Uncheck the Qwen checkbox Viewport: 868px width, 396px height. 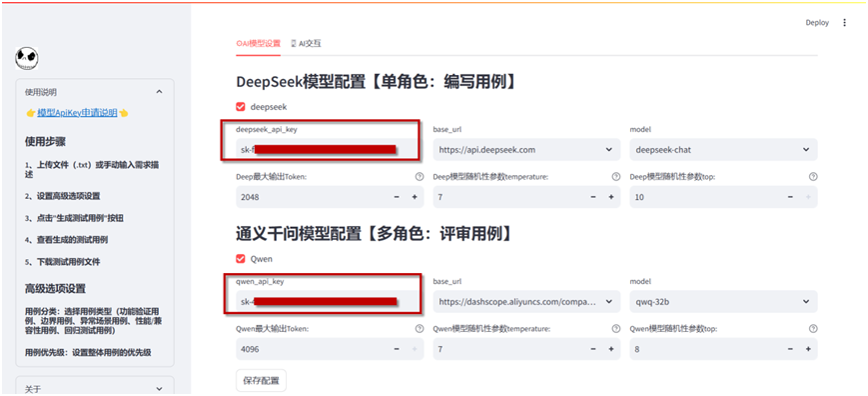241,259
